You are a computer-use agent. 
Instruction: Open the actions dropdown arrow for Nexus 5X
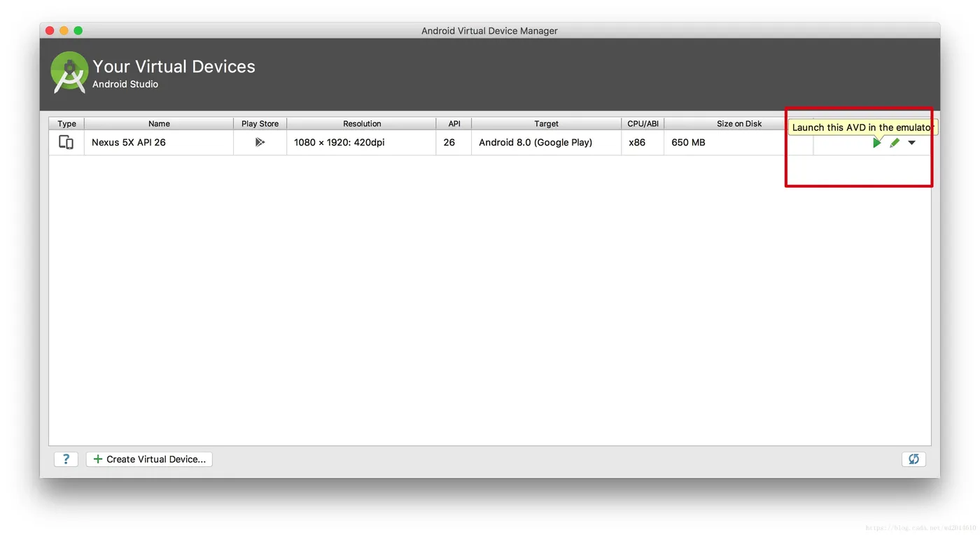click(911, 143)
